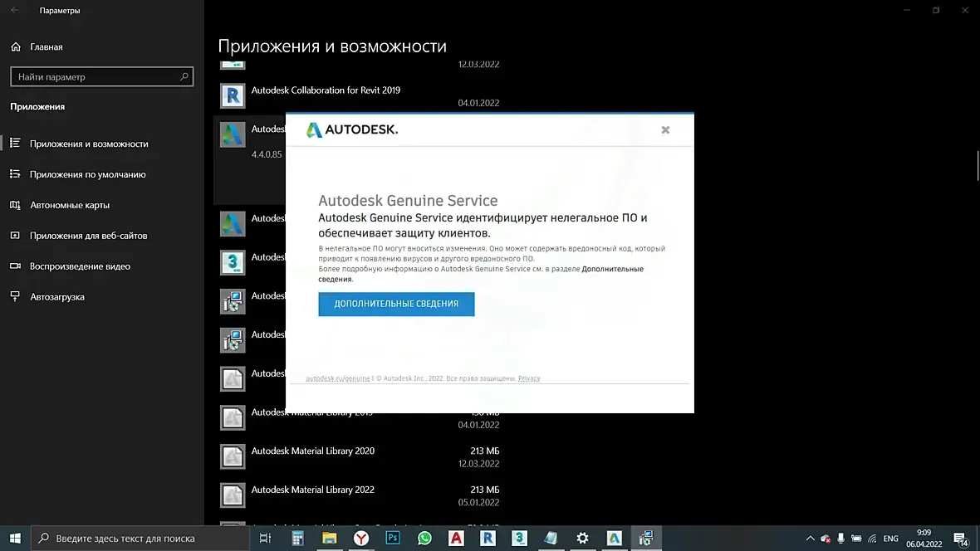
Task: Open File Explorer from taskbar
Action: 330,538
